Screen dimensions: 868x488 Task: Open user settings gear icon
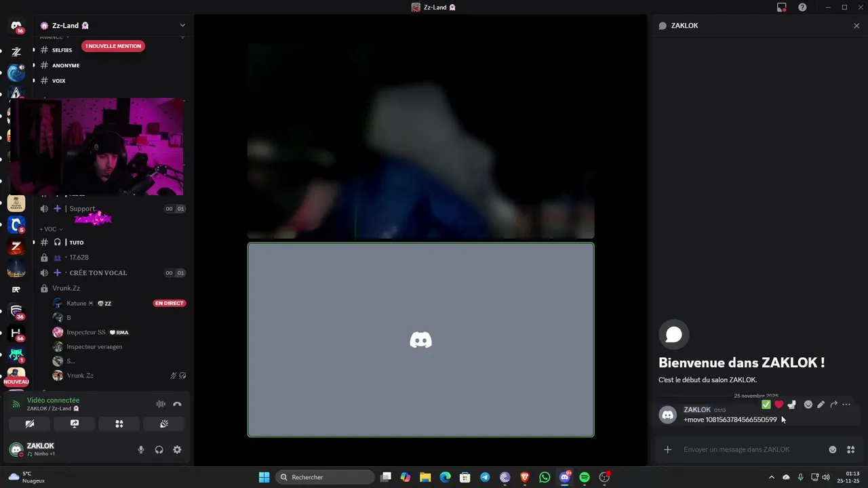[x=177, y=449]
